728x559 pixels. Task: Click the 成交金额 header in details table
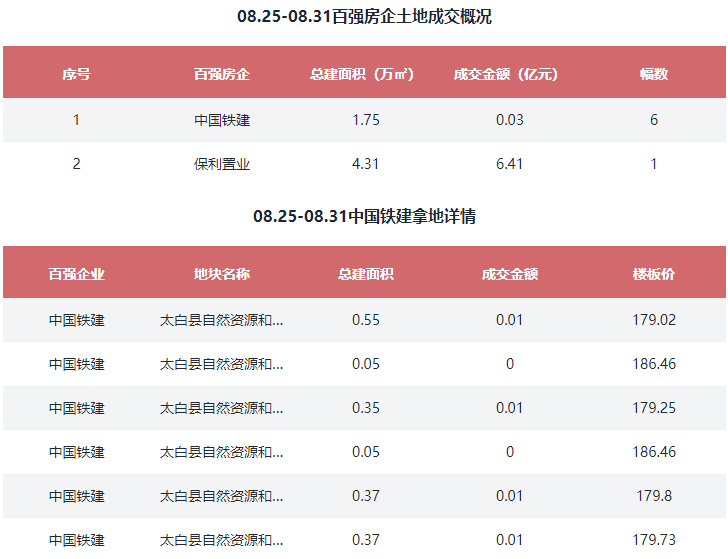(x=510, y=274)
